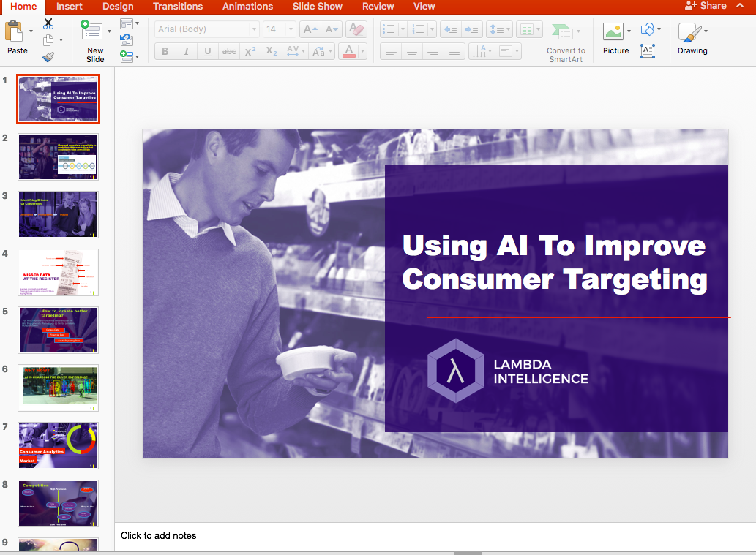The height and width of the screenshot is (555, 756).
Task: Apply the red font color swatch
Action: point(349,51)
